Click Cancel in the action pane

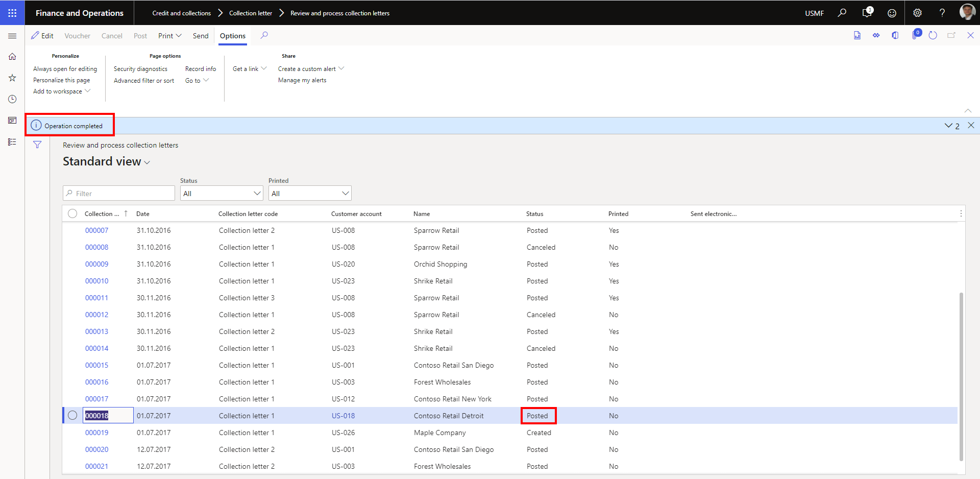click(112, 36)
